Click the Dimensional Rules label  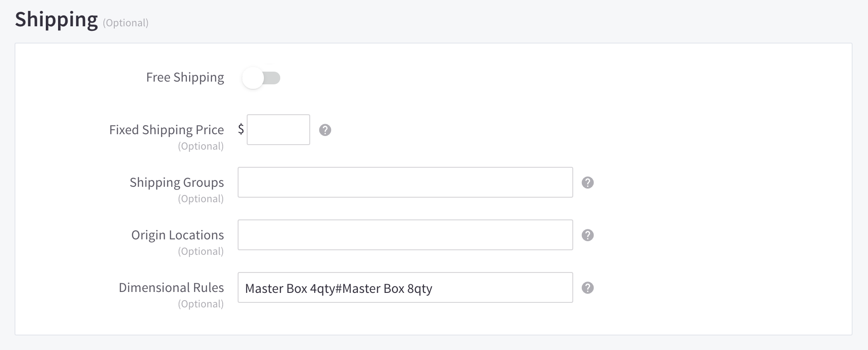pyautogui.click(x=171, y=288)
